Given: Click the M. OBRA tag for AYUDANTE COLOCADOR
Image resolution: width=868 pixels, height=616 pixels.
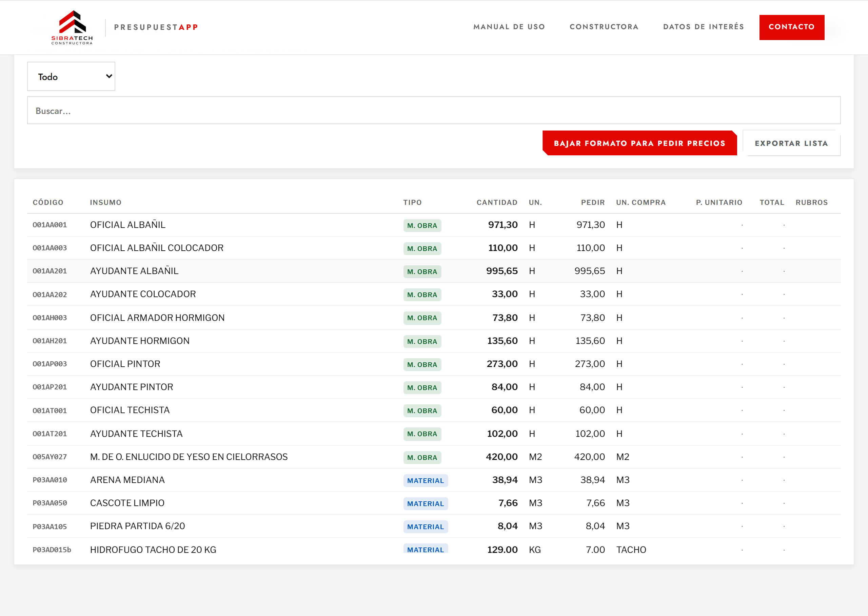Looking at the screenshot, I should [x=422, y=295].
